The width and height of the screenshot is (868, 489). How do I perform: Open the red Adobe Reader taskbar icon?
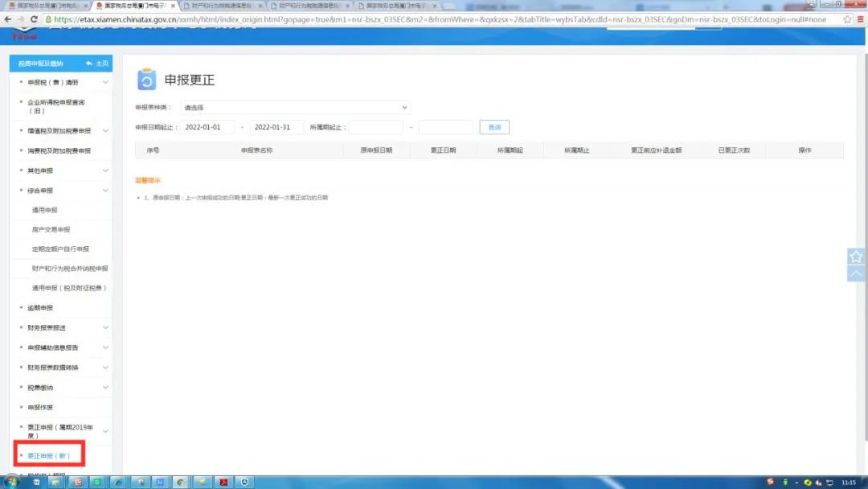coord(223,483)
